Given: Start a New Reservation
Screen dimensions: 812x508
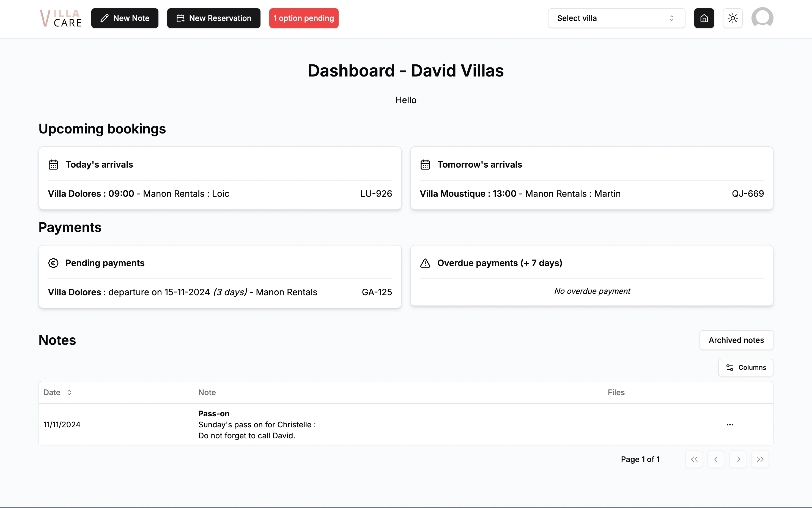Looking at the screenshot, I should tap(213, 18).
